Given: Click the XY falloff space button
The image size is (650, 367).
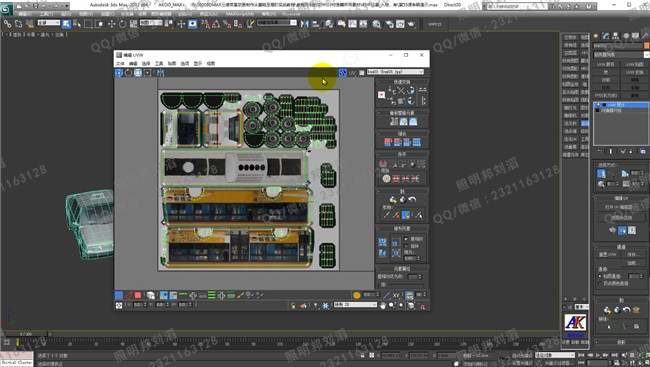Looking at the screenshot, I should [396, 295].
